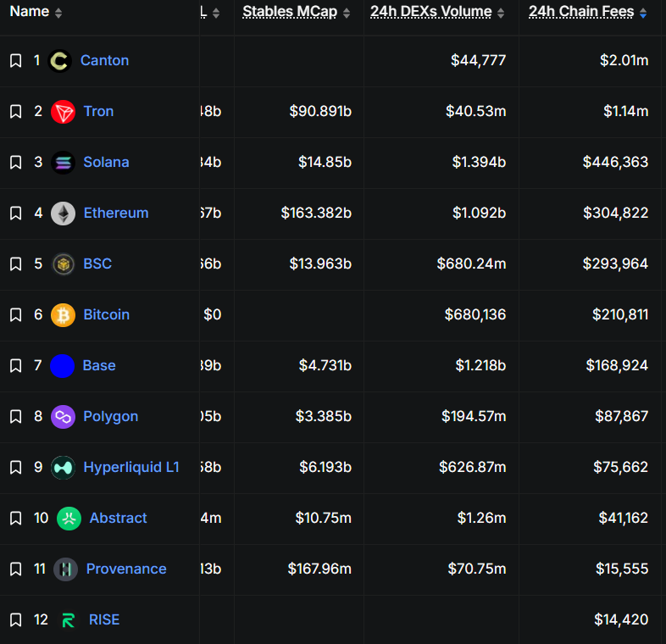This screenshot has width=666, height=644.
Task: Open the RISE chain link
Action: 104,619
